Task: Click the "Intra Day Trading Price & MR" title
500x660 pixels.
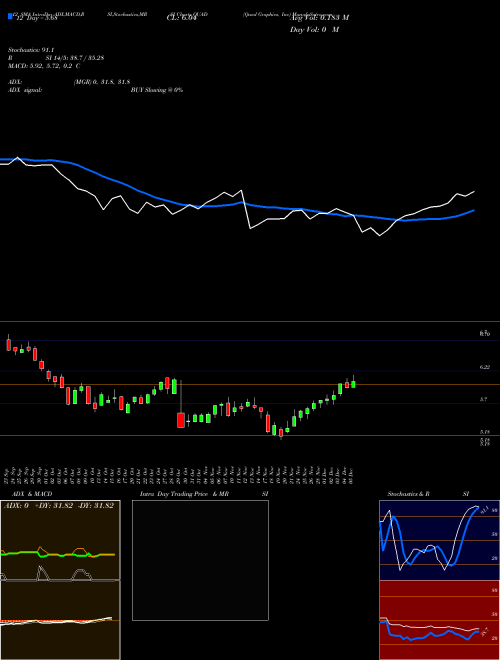Action: [184, 494]
